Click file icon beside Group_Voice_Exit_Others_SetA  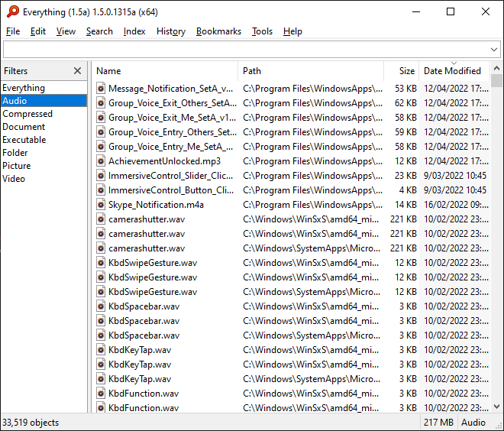[101, 103]
